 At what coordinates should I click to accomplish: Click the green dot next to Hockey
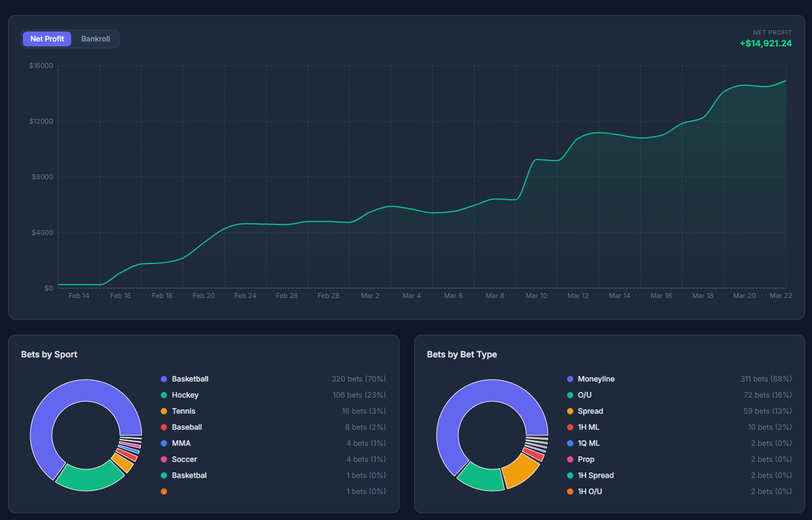(164, 395)
